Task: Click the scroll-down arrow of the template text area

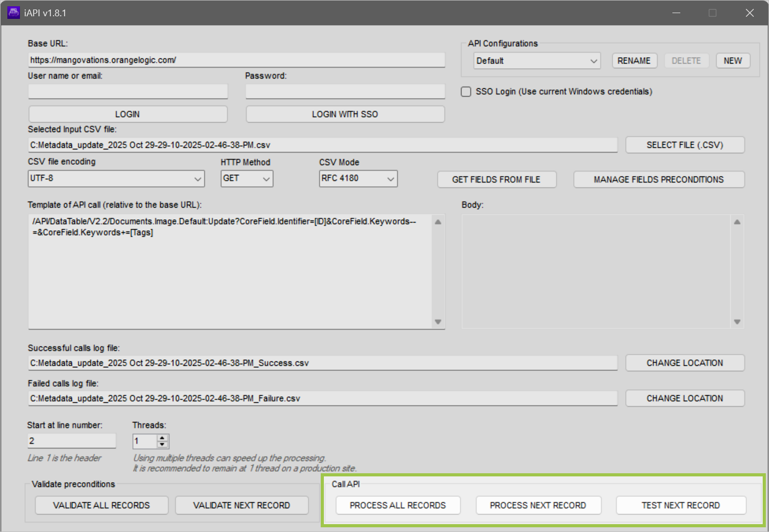Action: (438, 322)
